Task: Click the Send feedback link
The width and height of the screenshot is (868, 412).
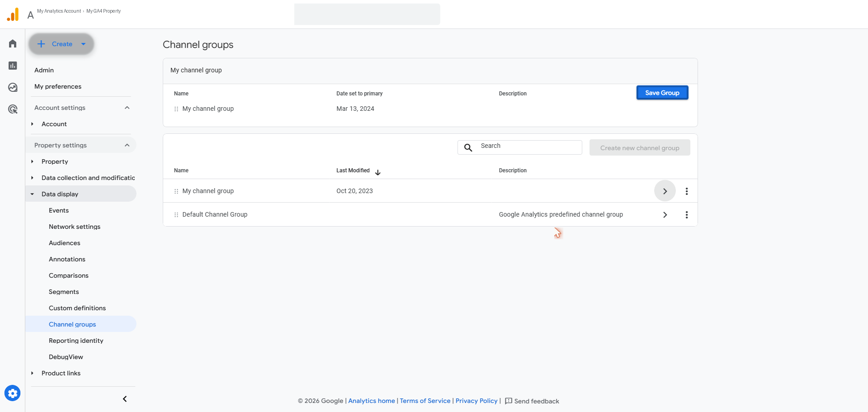Action: pyautogui.click(x=537, y=401)
